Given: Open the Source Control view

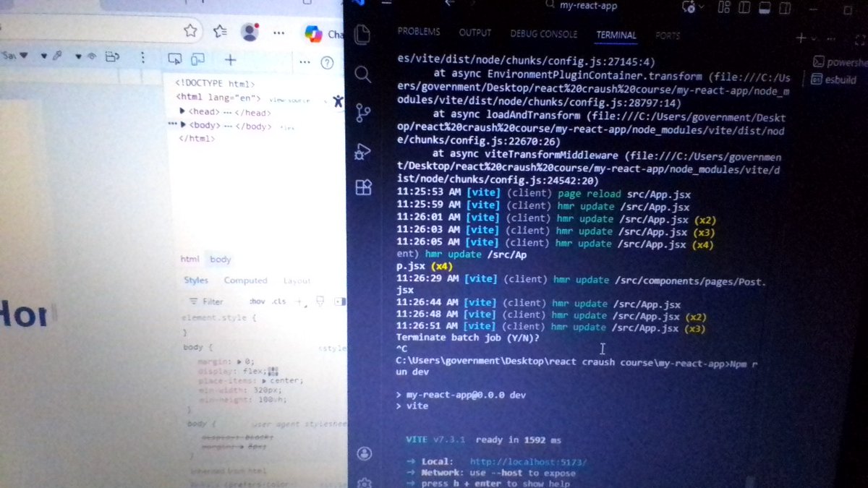Looking at the screenshot, I should click(362, 113).
